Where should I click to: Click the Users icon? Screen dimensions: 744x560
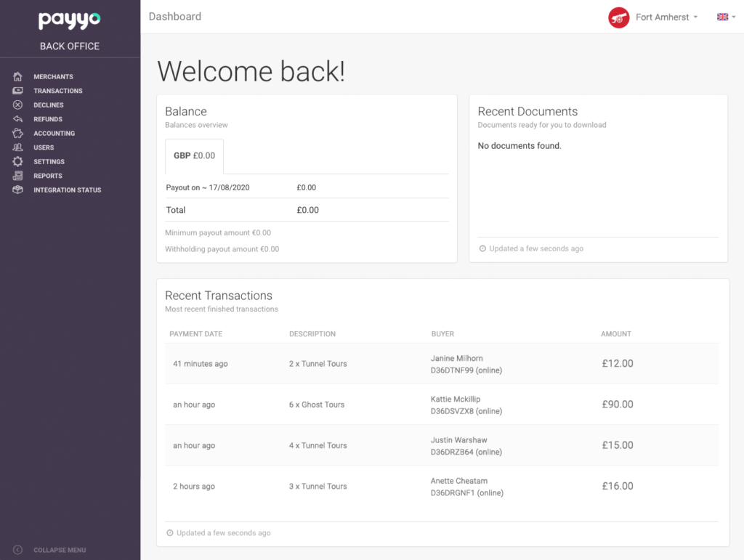click(x=17, y=147)
